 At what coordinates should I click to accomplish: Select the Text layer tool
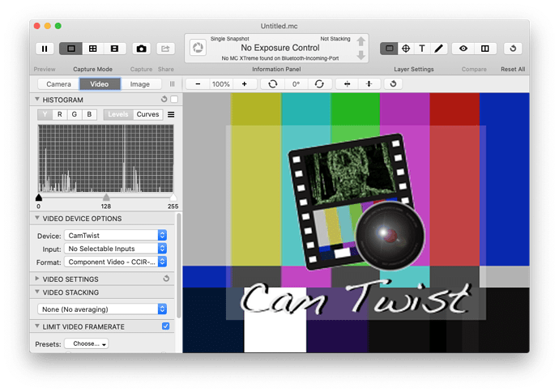422,49
